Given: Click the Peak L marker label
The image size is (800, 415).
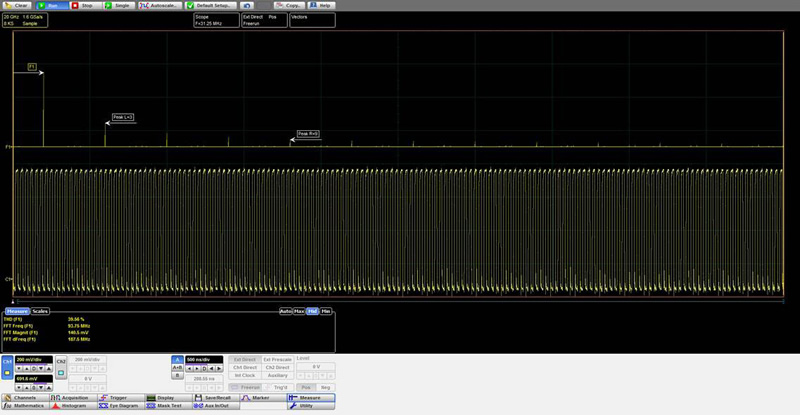Looking at the screenshot, I should (123, 117).
